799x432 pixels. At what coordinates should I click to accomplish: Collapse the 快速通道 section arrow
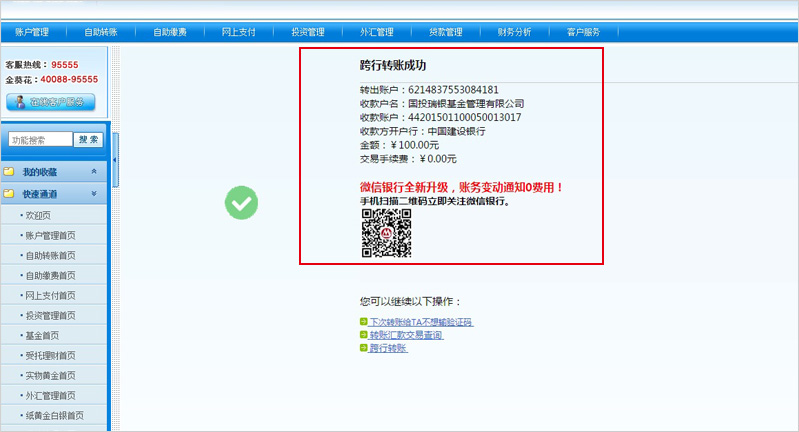click(94, 193)
